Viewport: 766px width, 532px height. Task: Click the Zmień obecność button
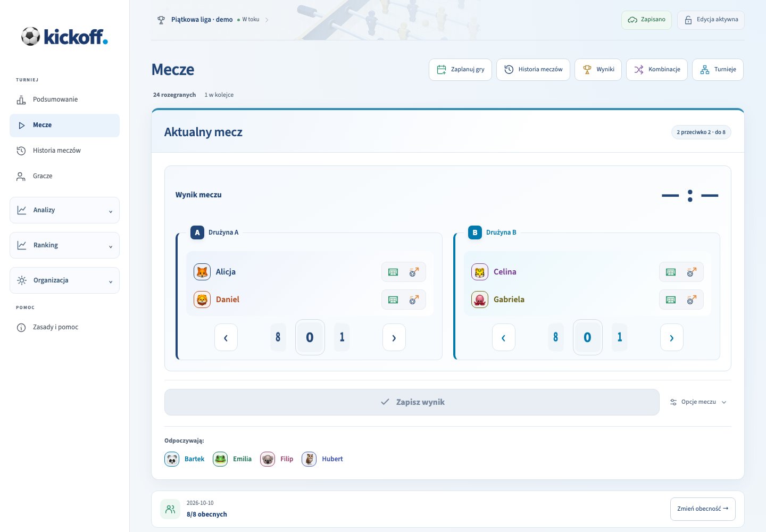pyautogui.click(x=703, y=509)
